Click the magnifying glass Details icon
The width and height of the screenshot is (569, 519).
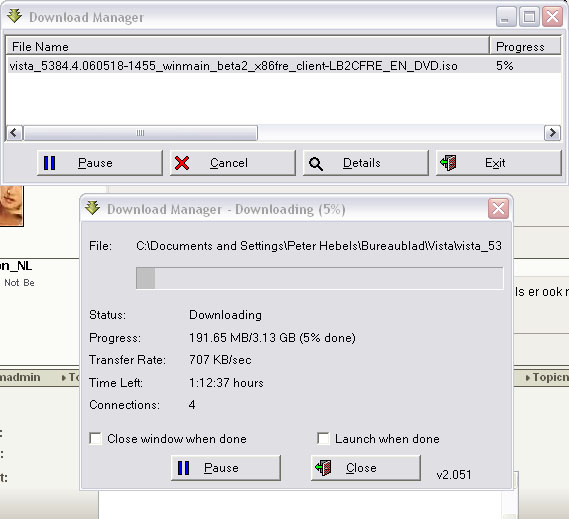[x=316, y=164]
